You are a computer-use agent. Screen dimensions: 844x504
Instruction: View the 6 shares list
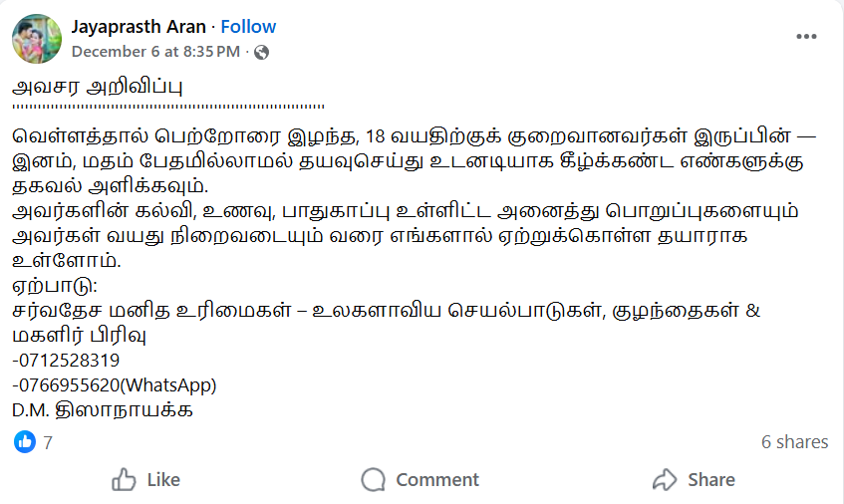click(x=794, y=441)
